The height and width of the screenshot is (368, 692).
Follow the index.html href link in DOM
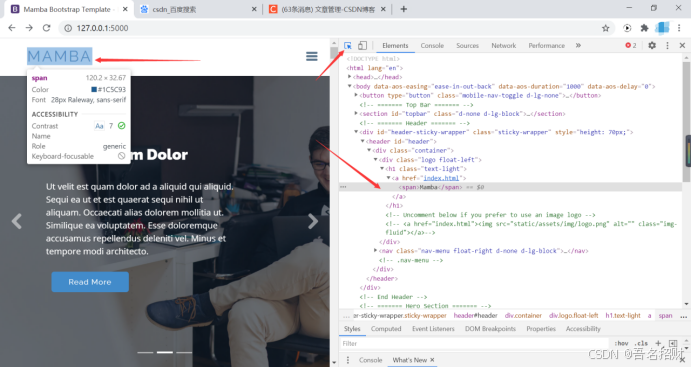coord(441,178)
